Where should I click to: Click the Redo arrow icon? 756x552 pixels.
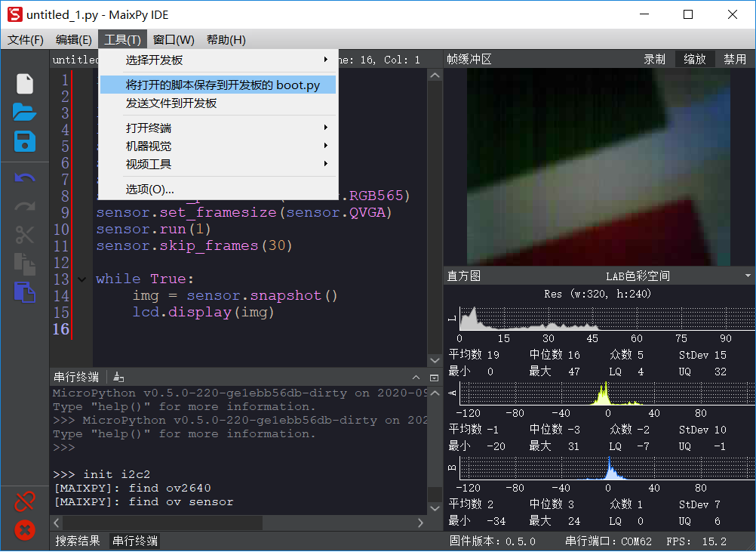click(x=25, y=206)
